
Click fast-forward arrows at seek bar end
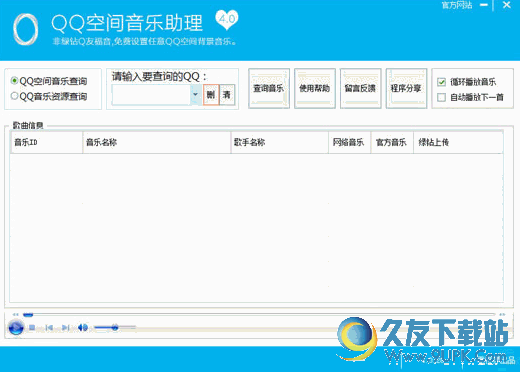click(502, 314)
